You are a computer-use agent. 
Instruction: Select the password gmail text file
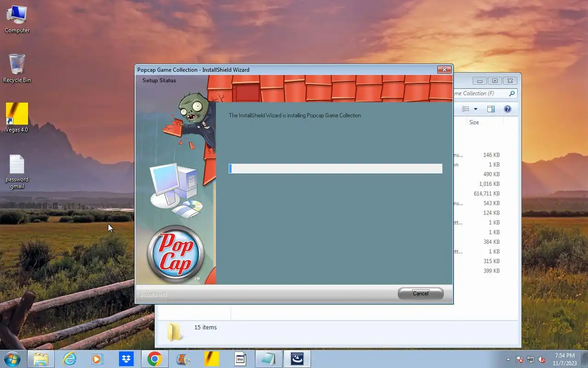pyautogui.click(x=17, y=172)
